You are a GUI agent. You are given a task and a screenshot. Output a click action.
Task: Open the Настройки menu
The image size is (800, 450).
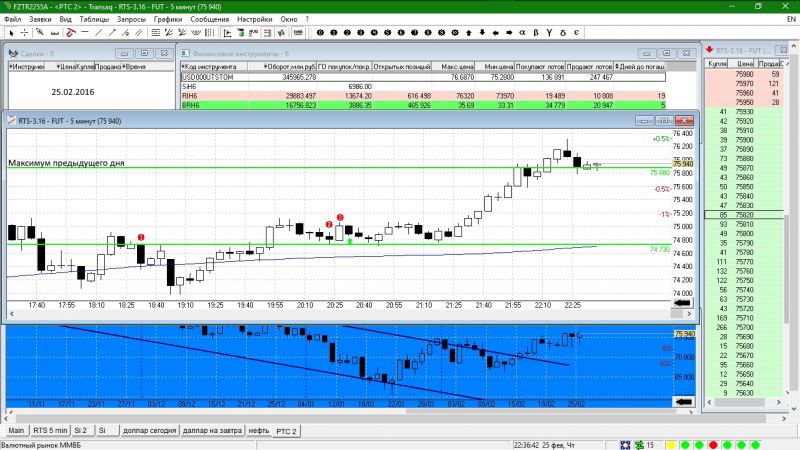click(x=255, y=19)
